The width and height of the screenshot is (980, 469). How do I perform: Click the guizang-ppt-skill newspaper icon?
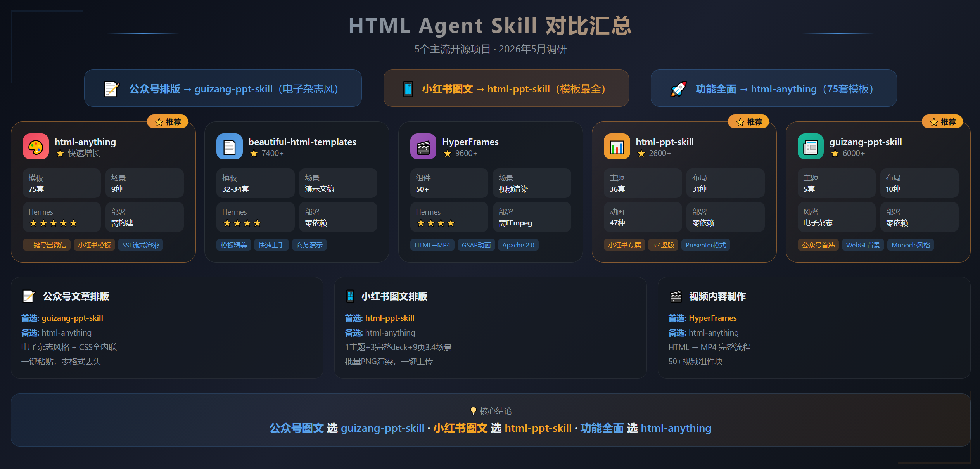811,147
